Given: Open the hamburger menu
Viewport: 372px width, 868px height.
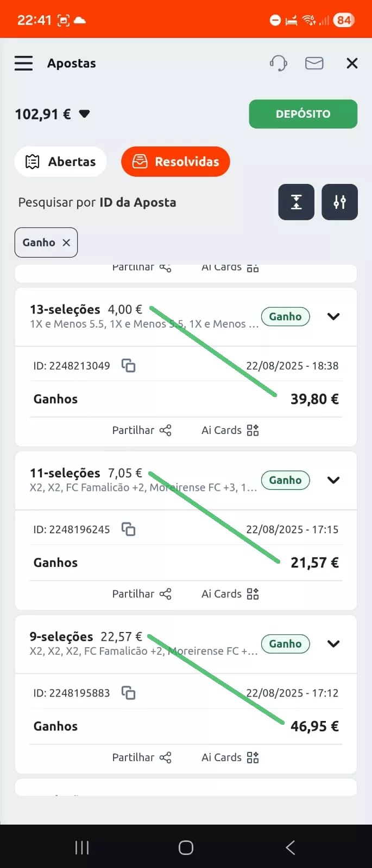Looking at the screenshot, I should 23,63.
